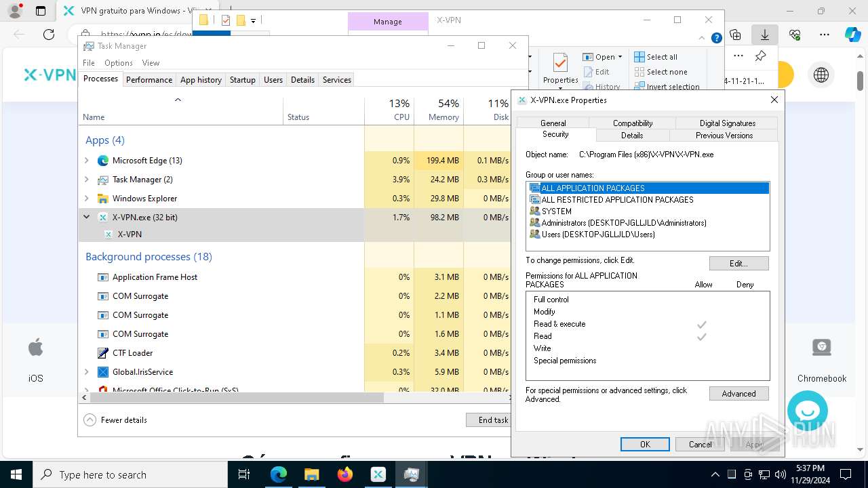Image resolution: width=868 pixels, height=488 pixels.
Task: Expand the Task Manager (2) process group
Action: point(87,180)
